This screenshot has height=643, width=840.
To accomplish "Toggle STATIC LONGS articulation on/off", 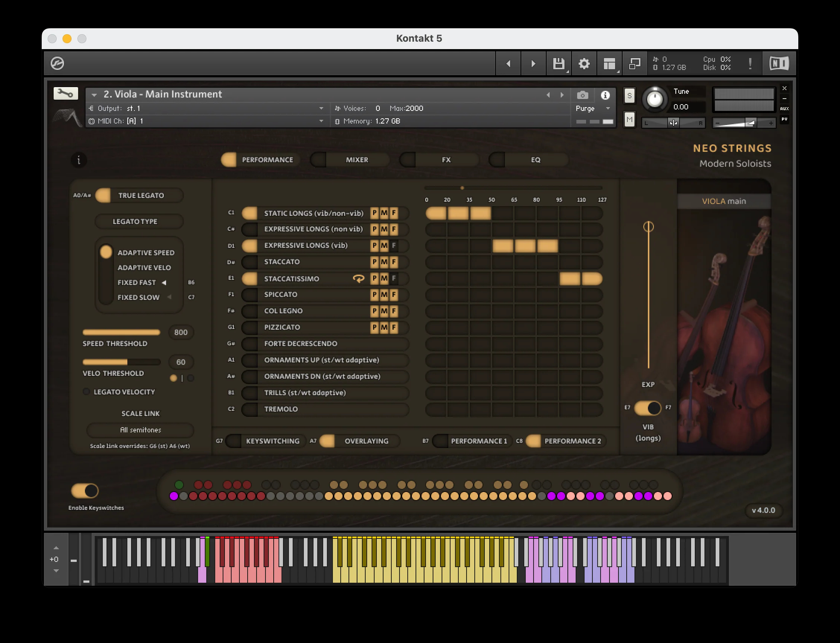I will (249, 213).
